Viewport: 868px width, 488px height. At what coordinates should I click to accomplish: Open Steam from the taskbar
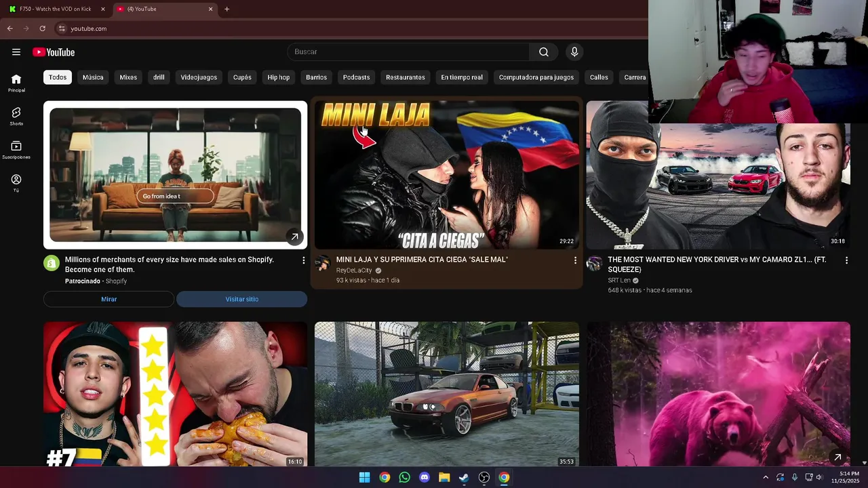click(464, 477)
